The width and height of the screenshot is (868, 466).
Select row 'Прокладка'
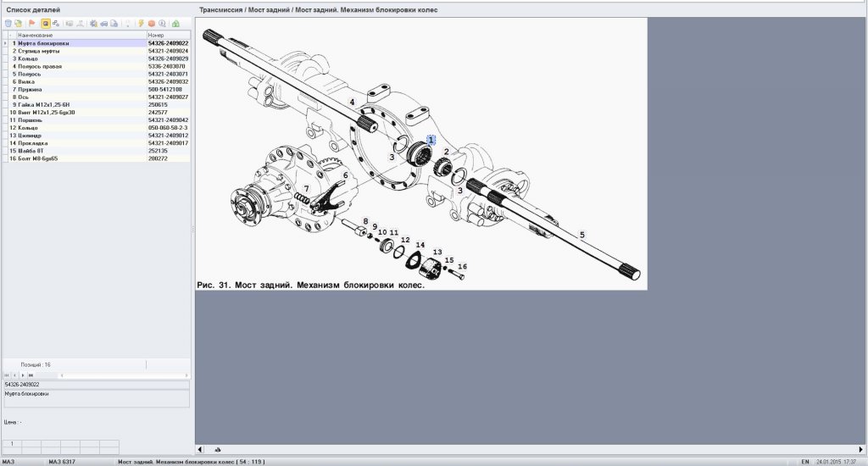97,143
